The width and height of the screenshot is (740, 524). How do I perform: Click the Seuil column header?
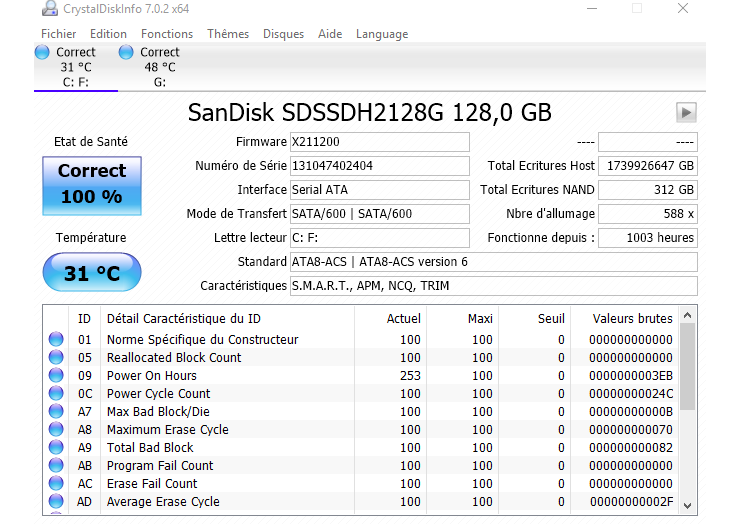[551, 319]
